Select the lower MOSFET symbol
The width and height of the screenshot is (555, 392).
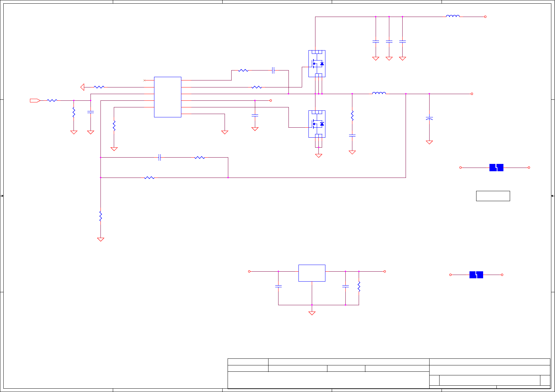317,124
